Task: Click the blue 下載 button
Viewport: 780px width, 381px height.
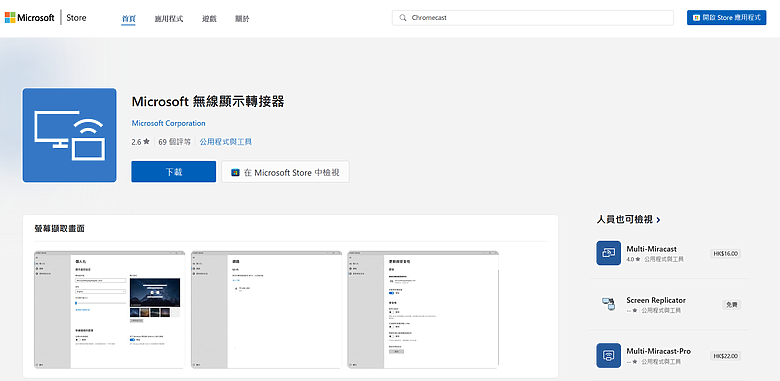Action: point(174,172)
